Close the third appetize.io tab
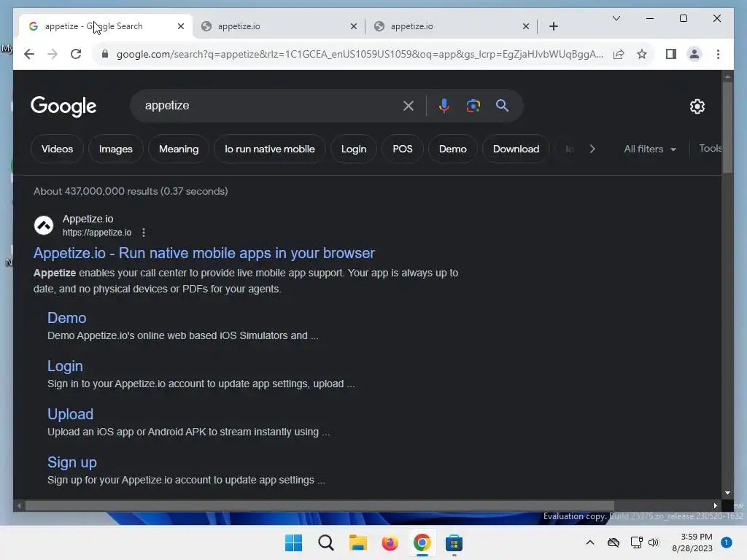Screen dimensions: 747x560 (x=526, y=26)
